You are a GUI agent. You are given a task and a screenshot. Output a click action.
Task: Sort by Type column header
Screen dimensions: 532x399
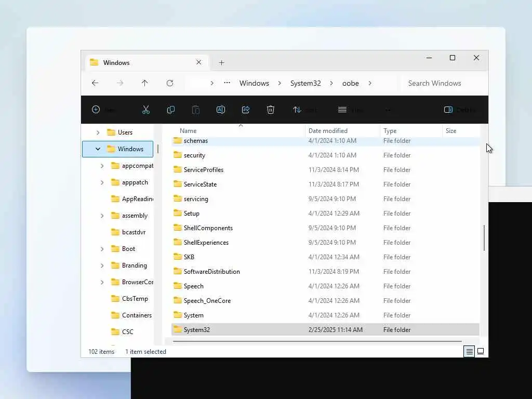390,131
